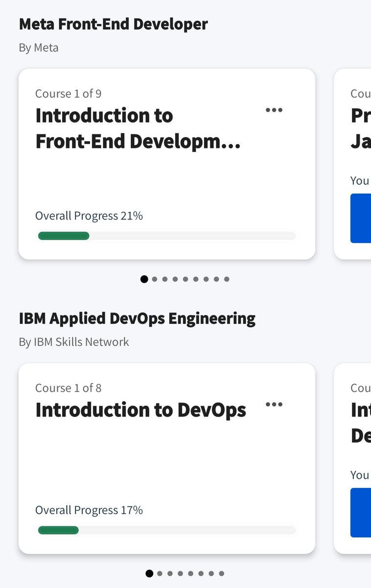Click 'Course 1 of 9' label

point(69,94)
